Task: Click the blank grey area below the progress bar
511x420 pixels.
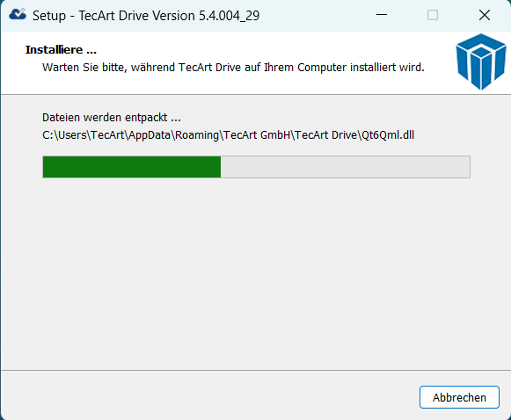Action: tap(255, 273)
